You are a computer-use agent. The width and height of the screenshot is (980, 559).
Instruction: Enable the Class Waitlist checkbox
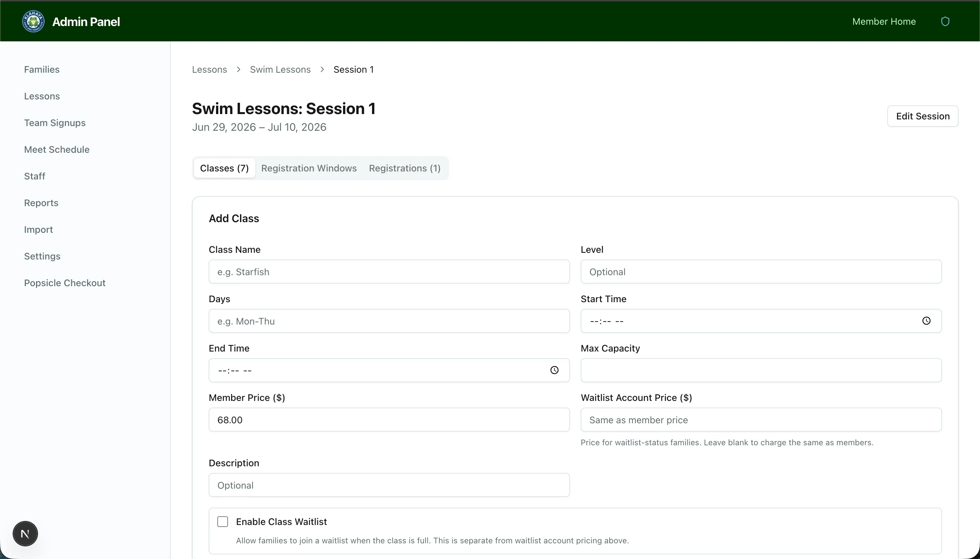(223, 522)
